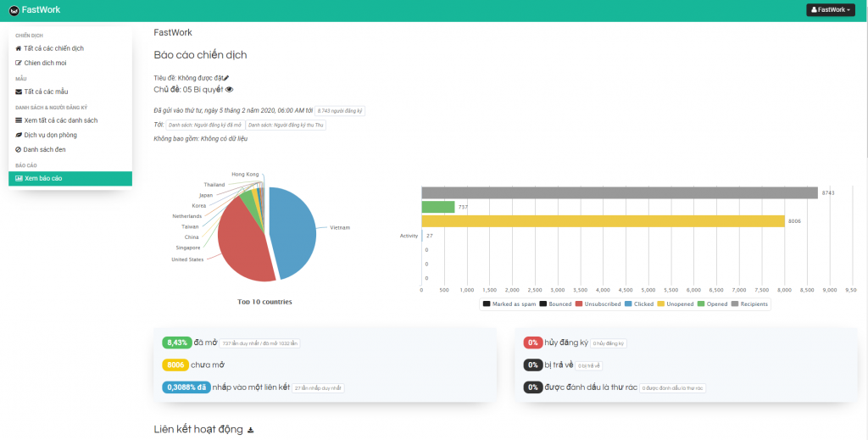Toggle Clicked legend entry
This screenshot has height=440, width=868.
click(639, 304)
